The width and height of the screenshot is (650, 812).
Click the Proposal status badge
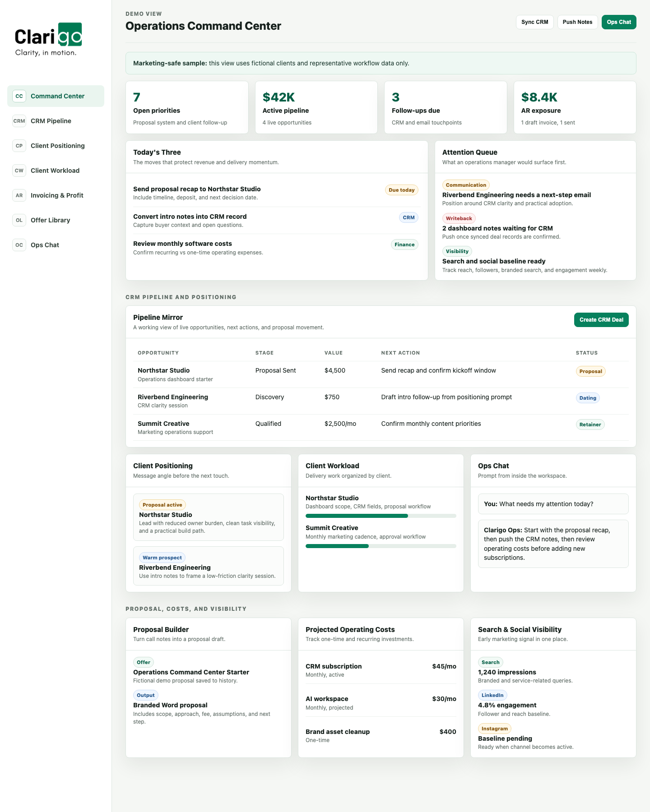pos(590,371)
